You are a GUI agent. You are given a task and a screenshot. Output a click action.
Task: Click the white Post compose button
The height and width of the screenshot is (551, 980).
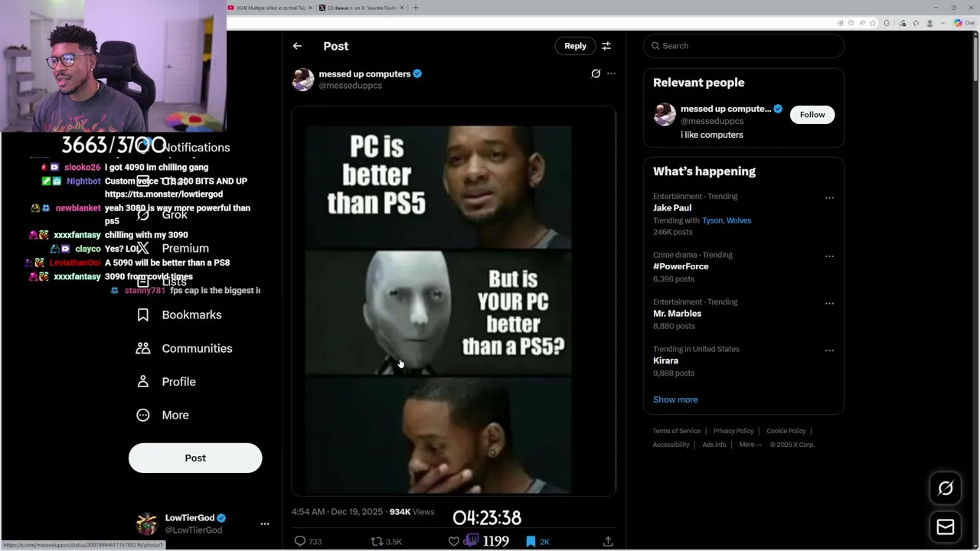click(195, 458)
